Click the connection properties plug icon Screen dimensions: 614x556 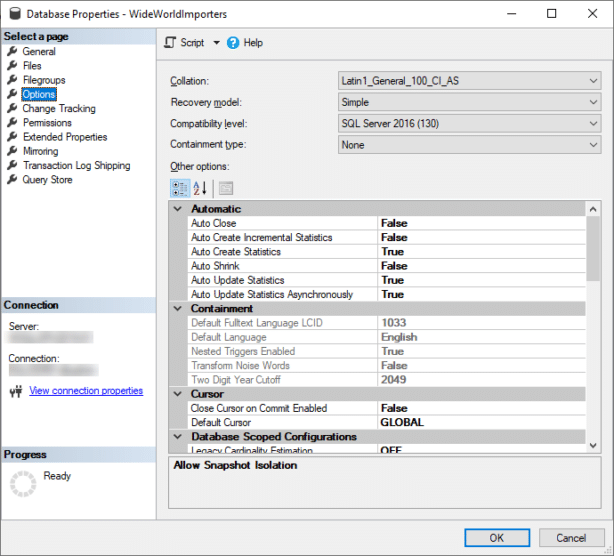pos(16,391)
